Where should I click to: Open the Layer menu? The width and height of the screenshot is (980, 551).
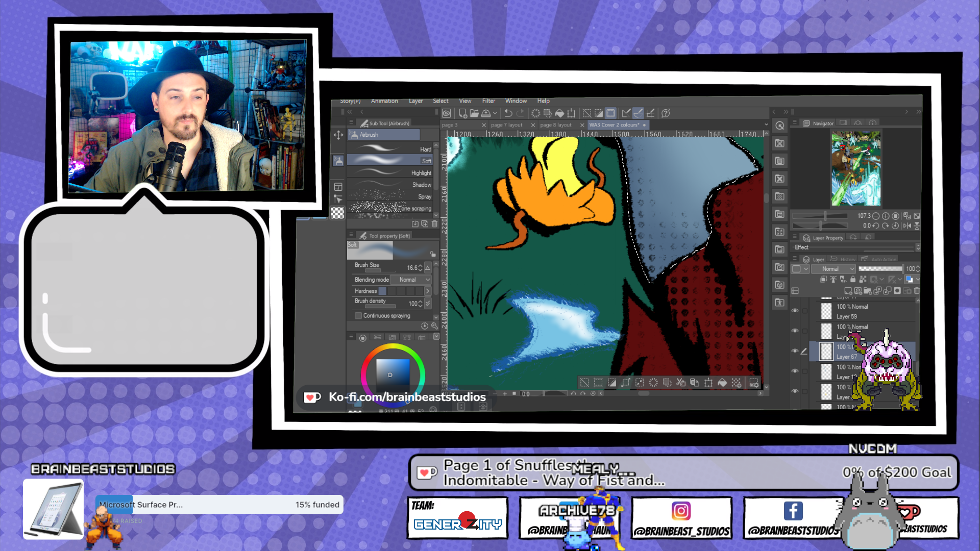click(x=415, y=101)
